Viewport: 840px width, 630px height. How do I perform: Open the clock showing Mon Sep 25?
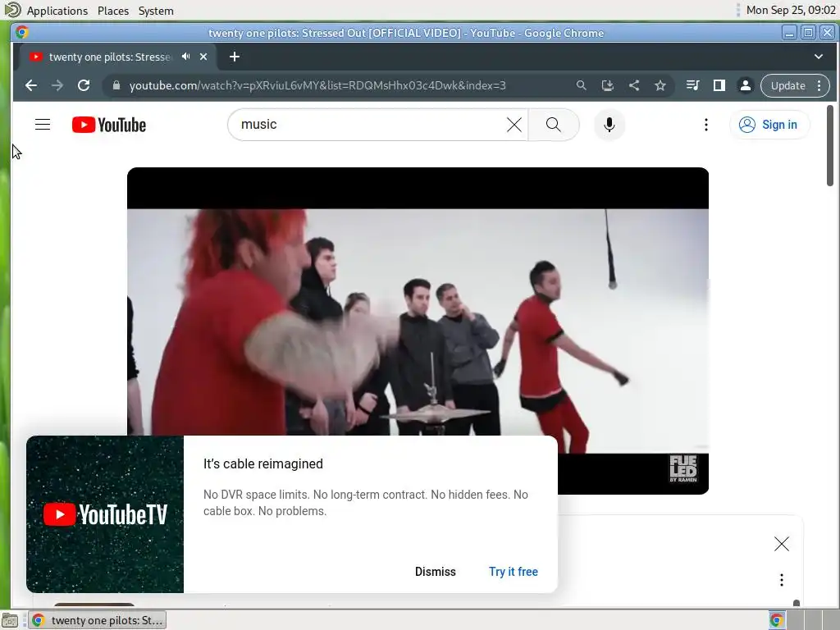click(x=791, y=10)
